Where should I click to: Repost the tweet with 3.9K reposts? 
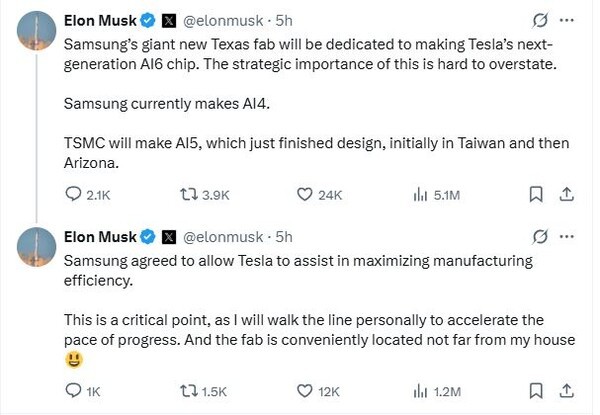[x=186, y=195]
